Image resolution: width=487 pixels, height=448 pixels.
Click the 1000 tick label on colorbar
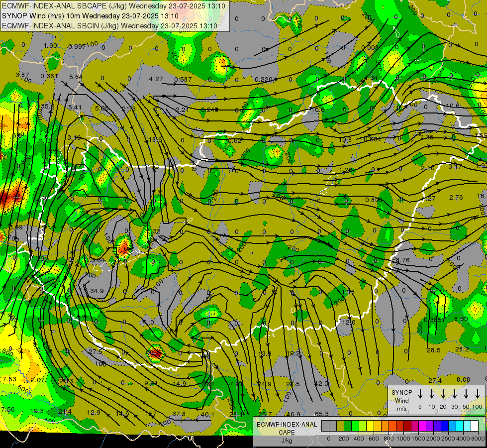click(403, 439)
